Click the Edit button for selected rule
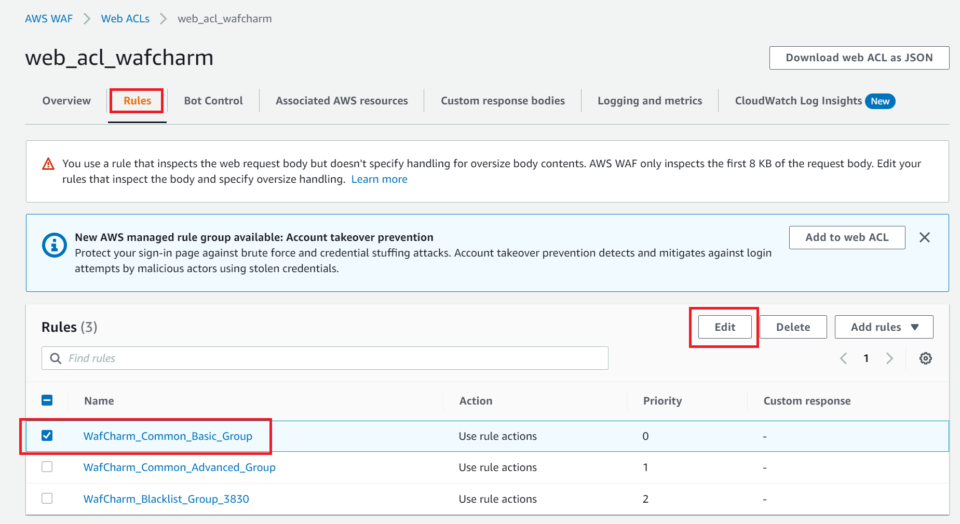Screen dimensions: 960x524 coord(724,327)
